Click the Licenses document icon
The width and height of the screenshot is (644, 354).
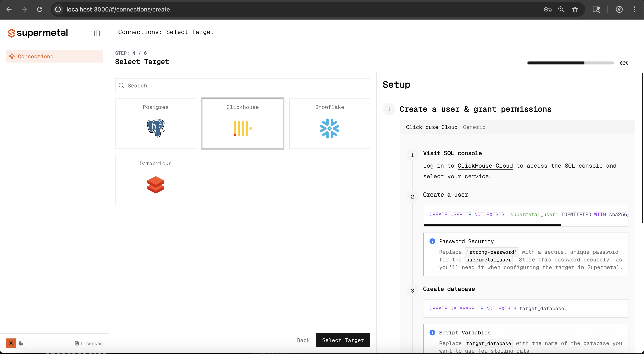[x=77, y=343]
